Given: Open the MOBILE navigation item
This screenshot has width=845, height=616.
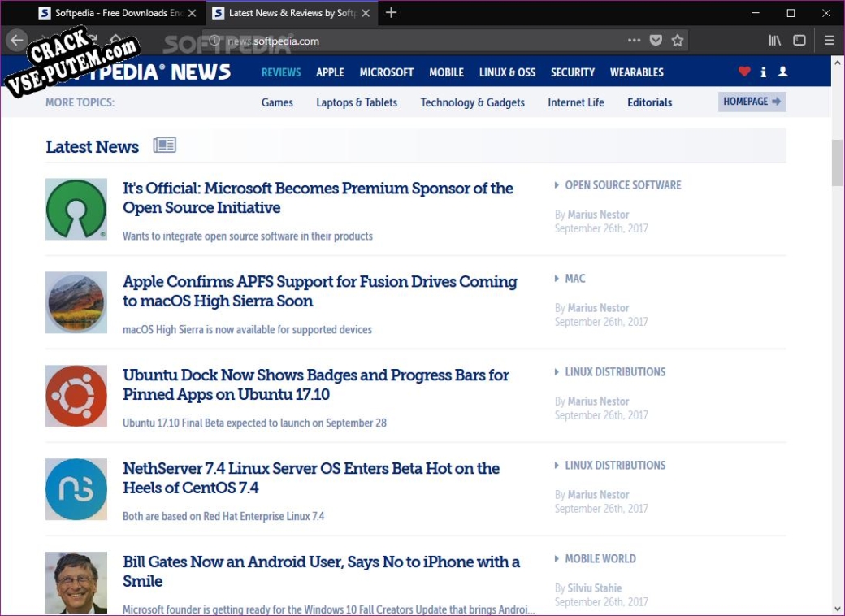Looking at the screenshot, I should [x=446, y=72].
